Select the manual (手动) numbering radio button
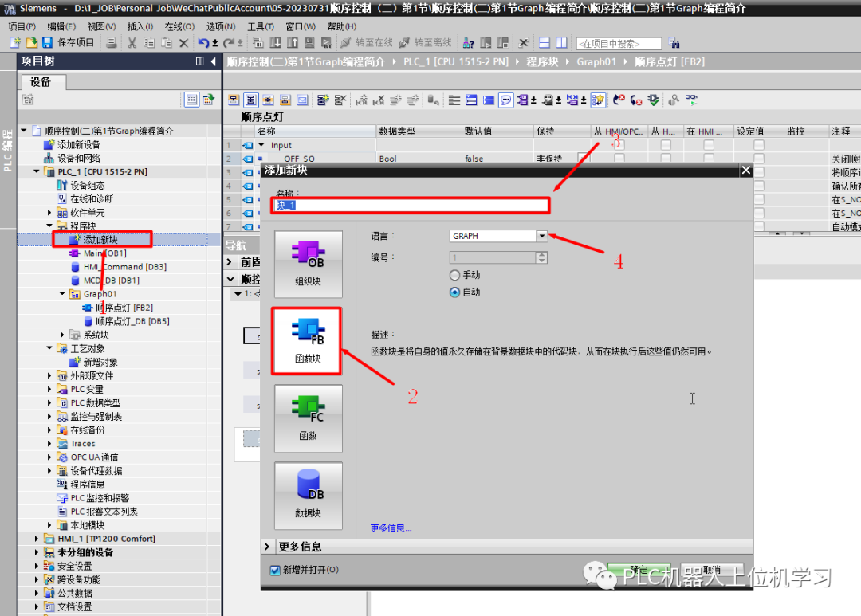 454,274
